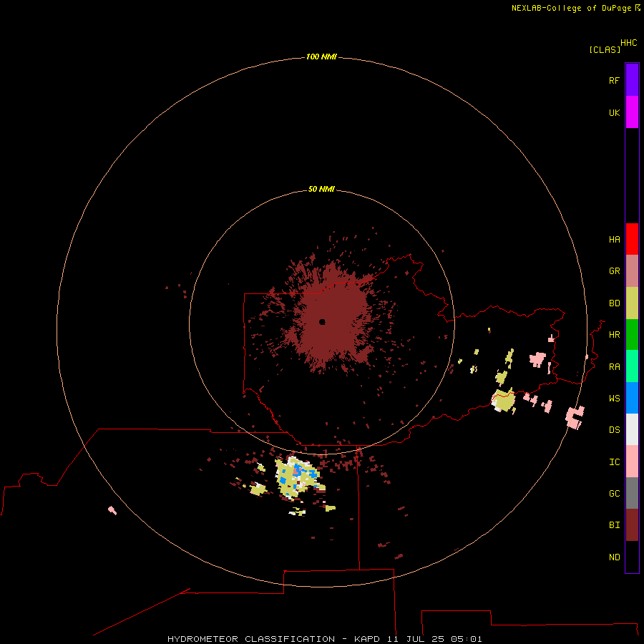Viewport: 644px width, 644px height.
Task: Pick the HR green legend swatch
Action: click(x=632, y=335)
